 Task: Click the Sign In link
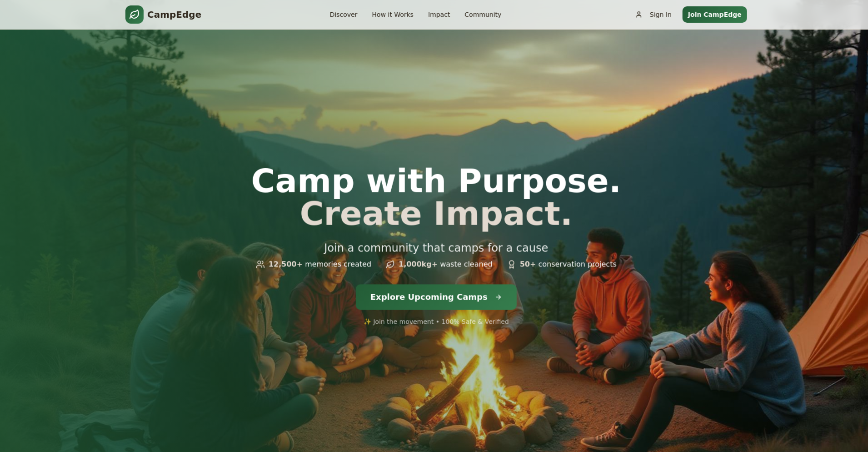click(660, 15)
